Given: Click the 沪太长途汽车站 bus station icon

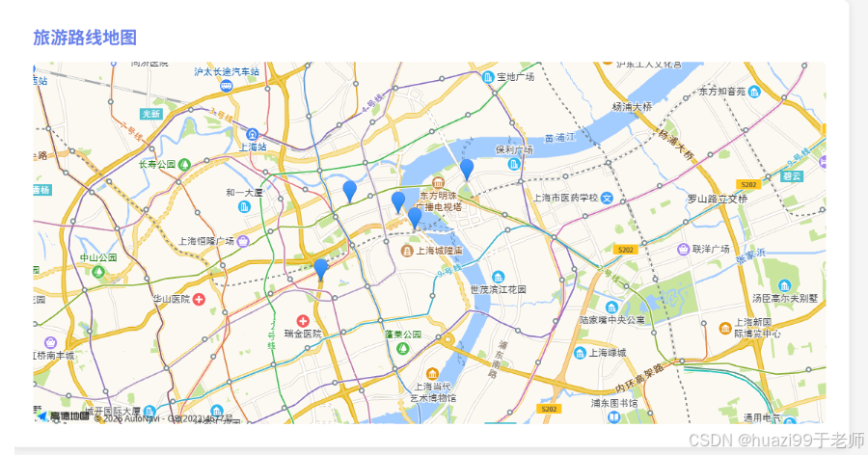Looking at the screenshot, I should 226,85.
